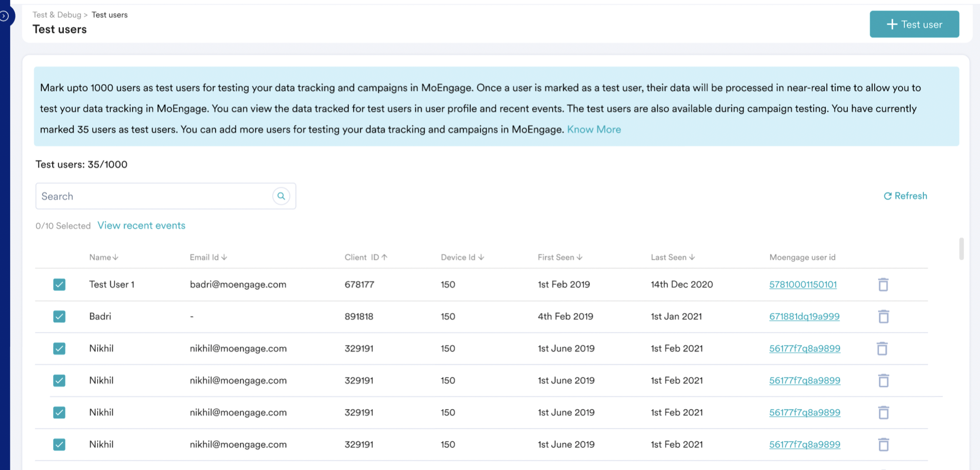The height and width of the screenshot is (470, 980).
Task: Delete Test User 1 using its trash icon
Action: click(883, 284)
